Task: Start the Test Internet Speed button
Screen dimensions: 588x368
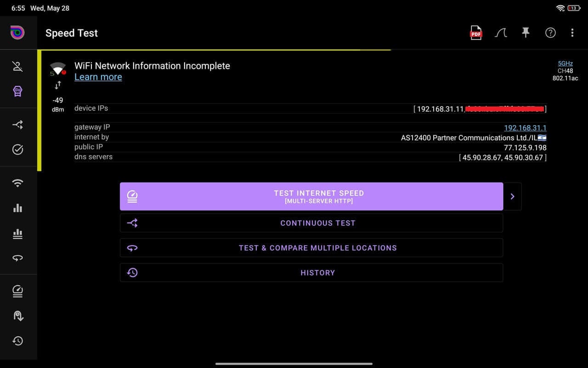Action: 311,196
